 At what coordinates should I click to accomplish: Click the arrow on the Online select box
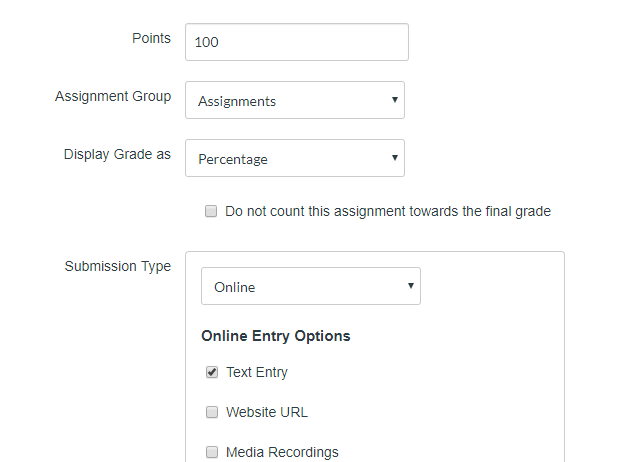[411, 287]
